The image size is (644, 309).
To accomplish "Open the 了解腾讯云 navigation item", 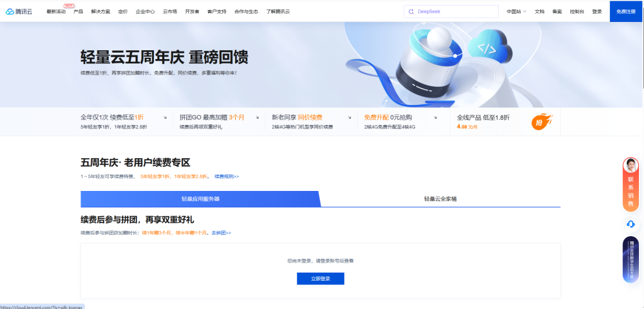I will (x=277, y=11).
